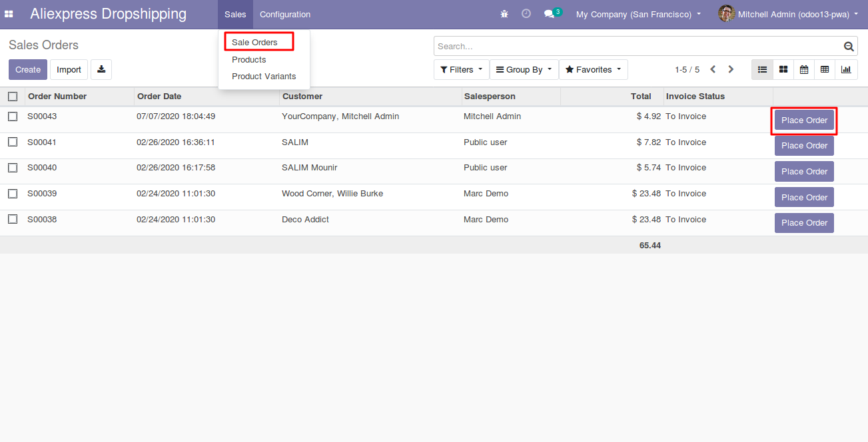868x442 pixels.
Task: Tick the checkbox for order S00039
Action: [13, 194]
